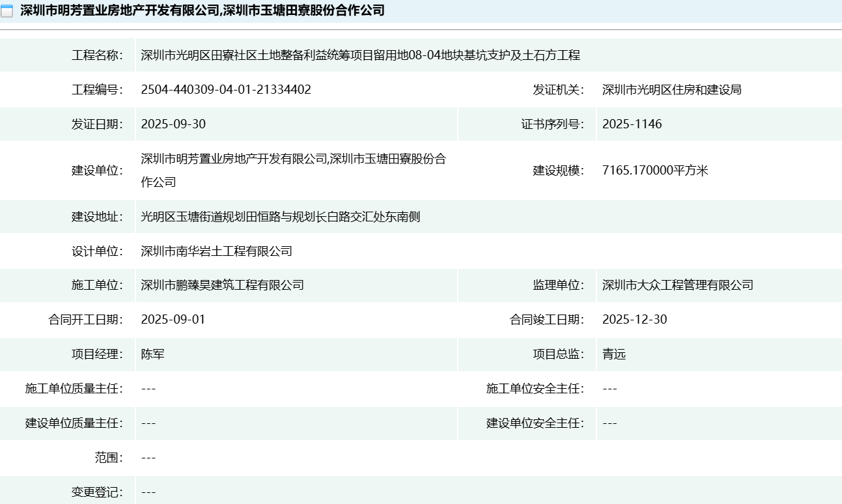Click supervisor unit 深圳市大众工程管理有限公司
Image resolution: width=842 pixels, height=504 pixels.
tap(677, 285)
